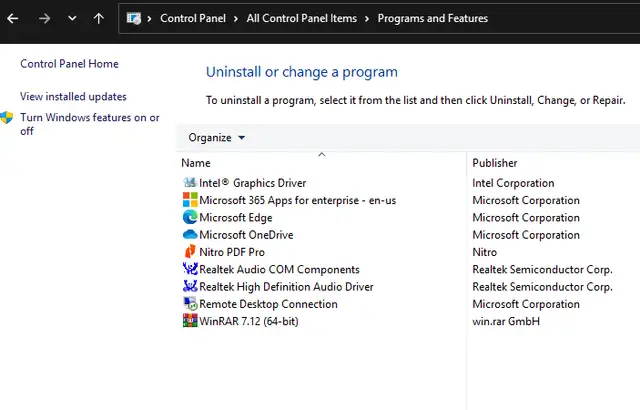Click the Windows features shield icon
The height and width of the screenshot is (410, 640).
[7, 117]
